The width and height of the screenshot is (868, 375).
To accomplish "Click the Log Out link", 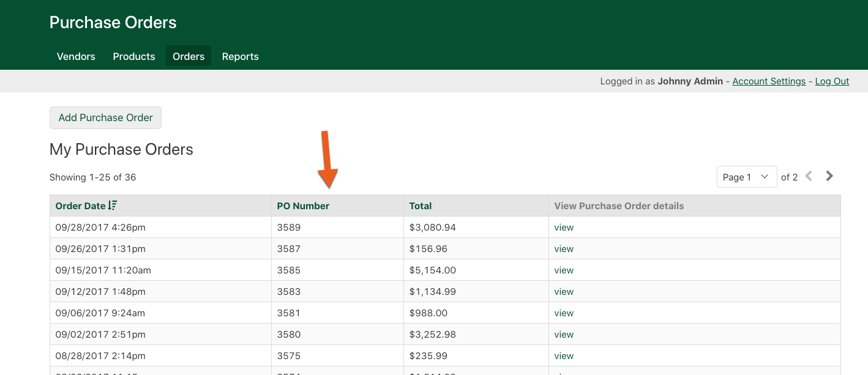I will pos(832,81).
